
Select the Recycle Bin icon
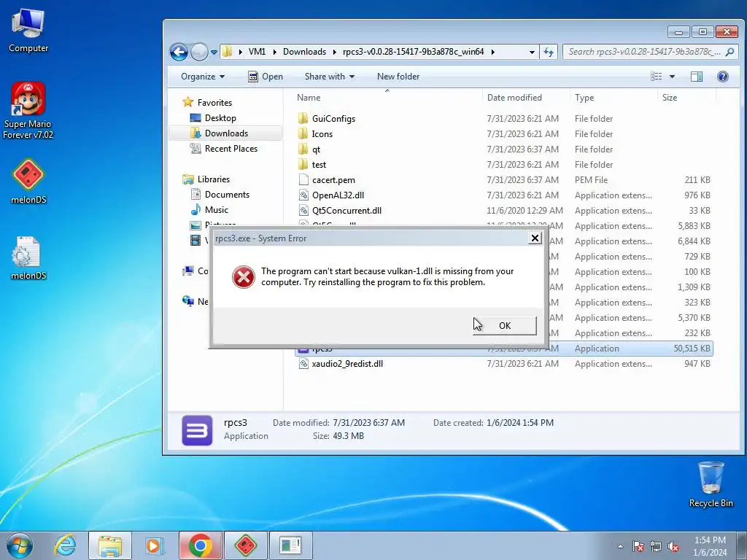pos(711,485)
